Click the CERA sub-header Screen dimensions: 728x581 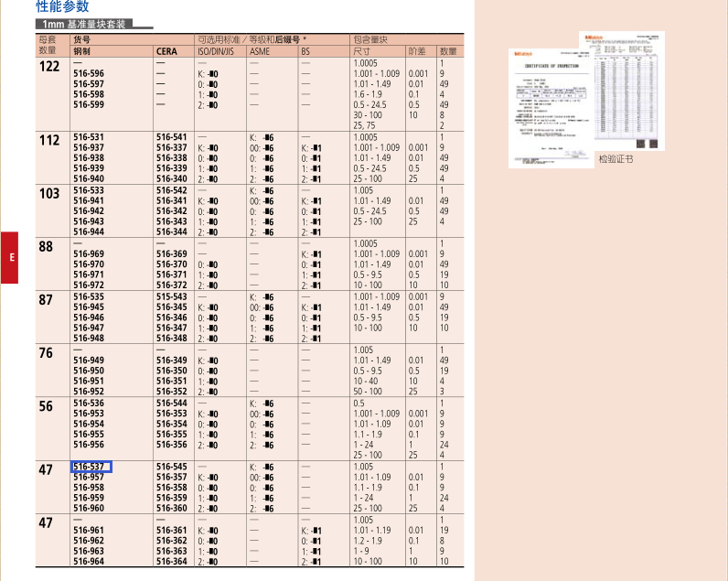pyautogui.click(x=166, y=51)
